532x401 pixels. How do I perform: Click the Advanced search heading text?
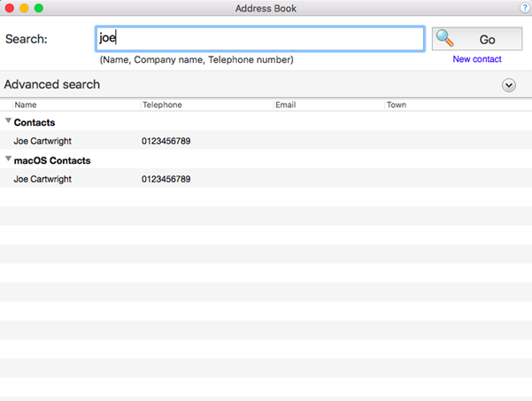click(x=52, y=84)
